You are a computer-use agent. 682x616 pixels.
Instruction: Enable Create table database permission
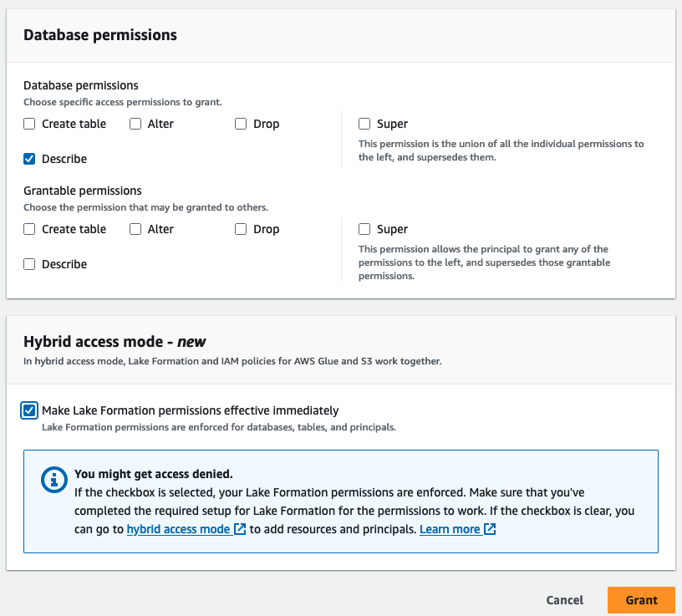point(29,124)
